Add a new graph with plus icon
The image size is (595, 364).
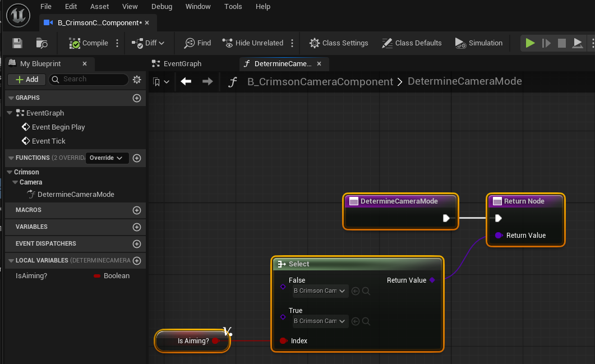pyautogui.click(x=137, y=98)
